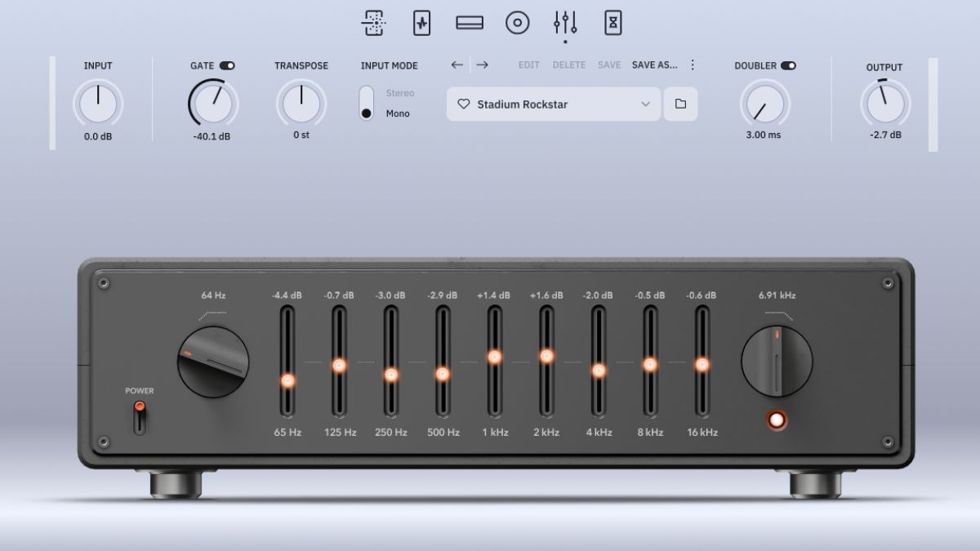The width and height of the screenshot is (980, 551).
Task: Click the 4 kHz band slider handle
Action: click(599, 371)
